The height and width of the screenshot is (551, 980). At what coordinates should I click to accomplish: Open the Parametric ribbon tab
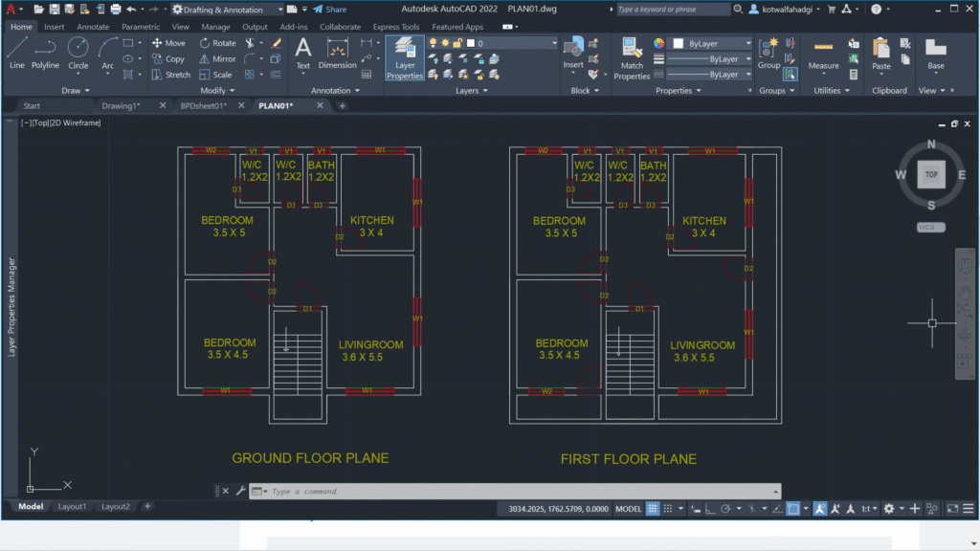click(141, 27)
